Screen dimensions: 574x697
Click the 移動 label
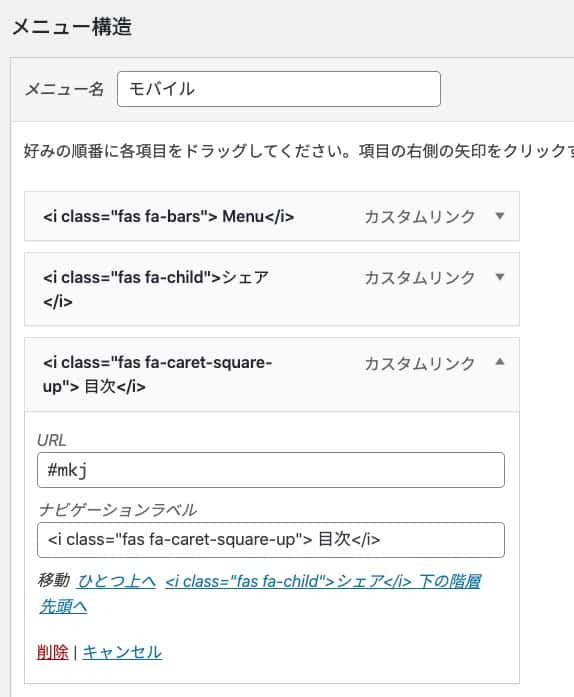click(x=54, y=580)
